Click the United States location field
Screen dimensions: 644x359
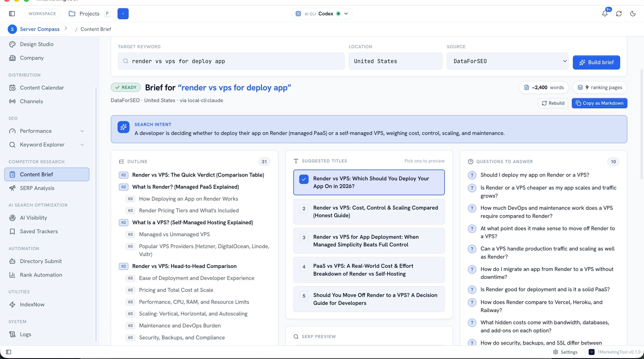pyautogui.click(x=395, y=61)
